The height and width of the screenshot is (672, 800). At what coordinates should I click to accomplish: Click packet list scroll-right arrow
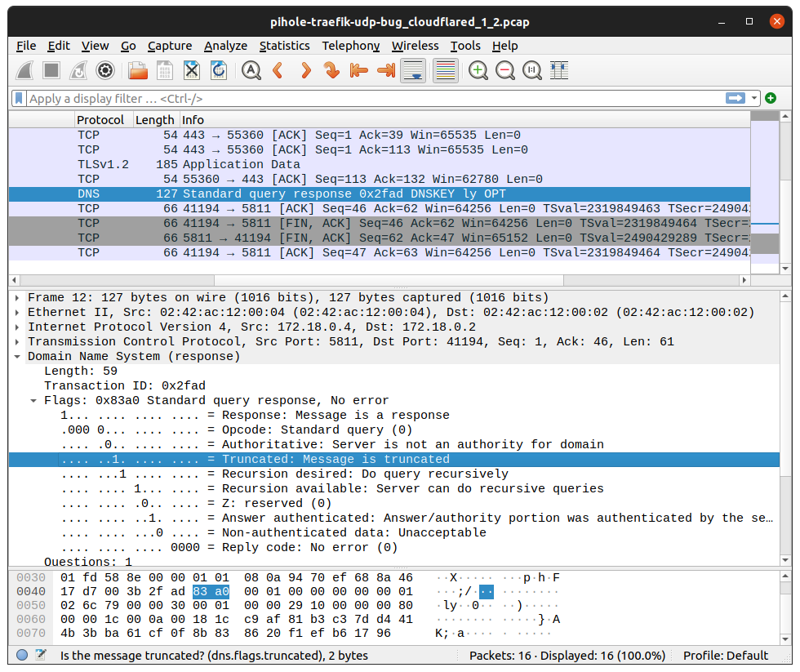tap(744, 280)
